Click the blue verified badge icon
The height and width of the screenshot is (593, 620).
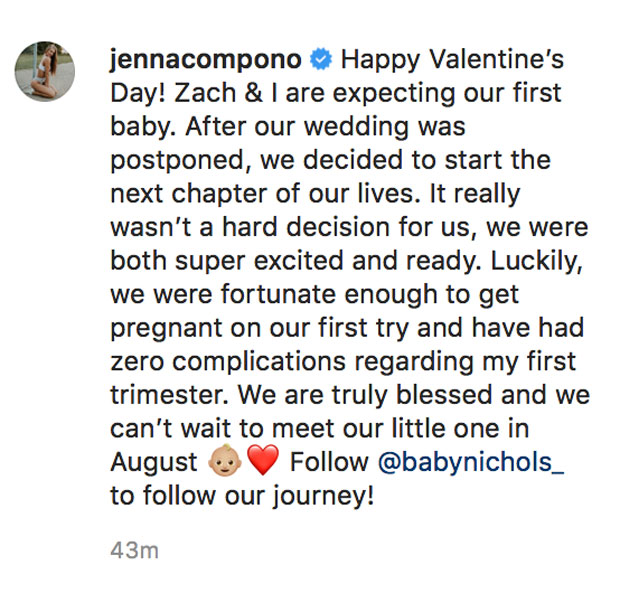click(x=319, y=59)
